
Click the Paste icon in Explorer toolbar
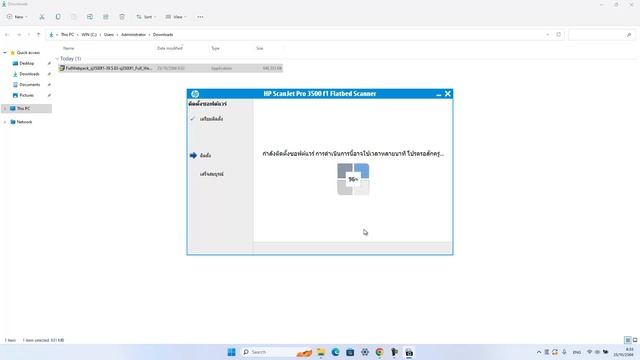[x=74, y=17]
